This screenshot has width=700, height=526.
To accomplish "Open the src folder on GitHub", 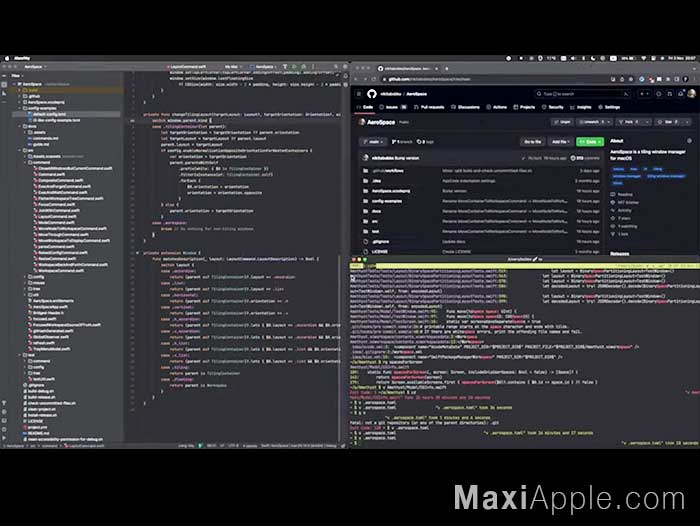I will point(375,221).
